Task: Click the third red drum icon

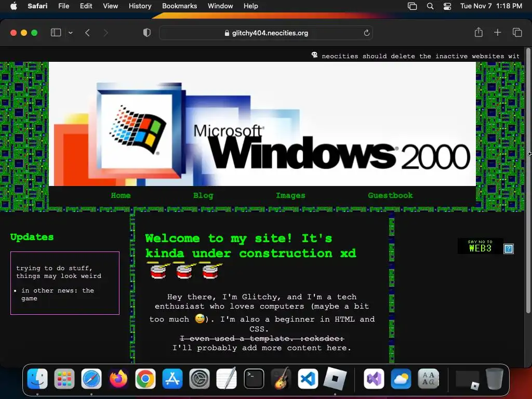Action: (210, 270)
